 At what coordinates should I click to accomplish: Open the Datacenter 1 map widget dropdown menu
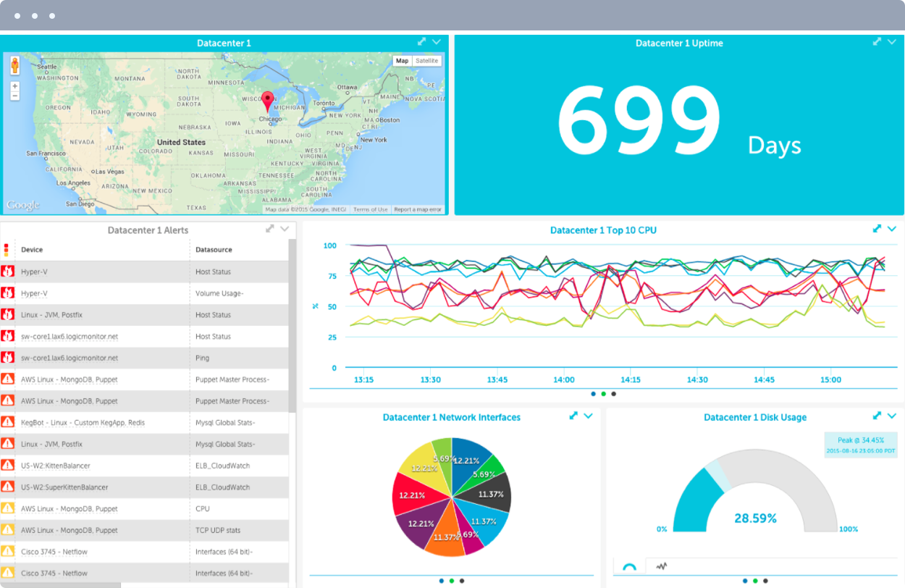tap(437, 42)
